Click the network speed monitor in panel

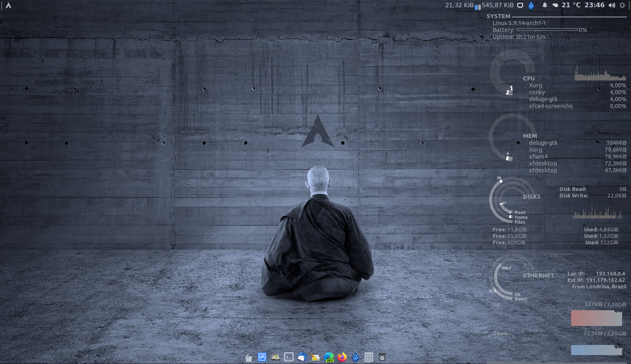(x=479, y=6)
